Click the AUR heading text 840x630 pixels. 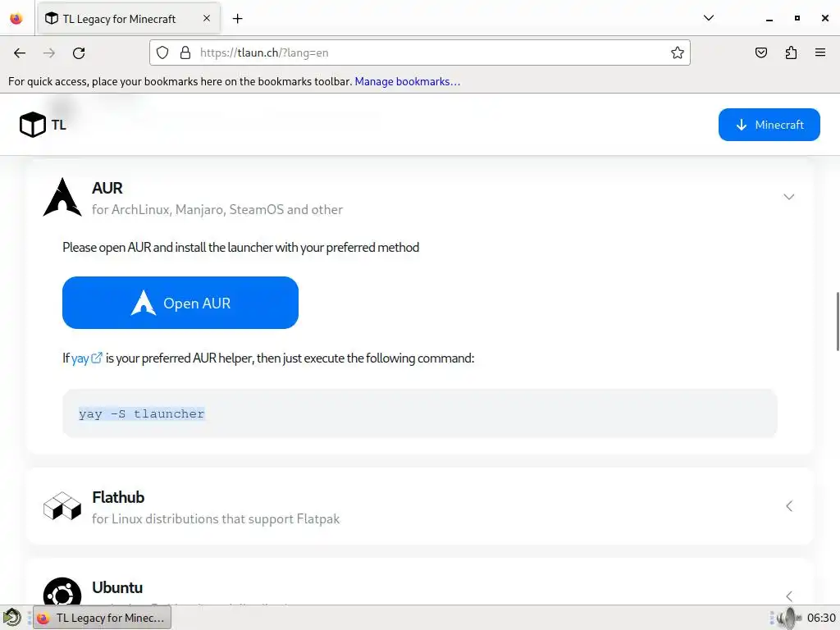click(x=107, y=188)
